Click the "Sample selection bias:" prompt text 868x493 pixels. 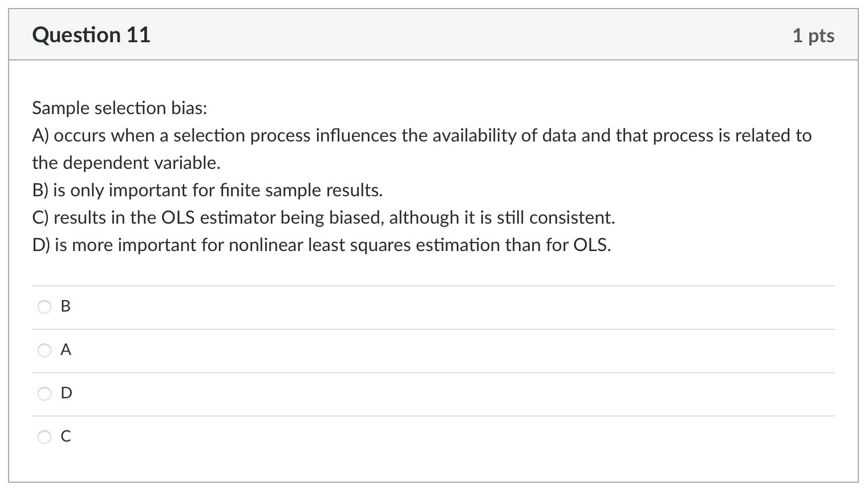[120, 108]
